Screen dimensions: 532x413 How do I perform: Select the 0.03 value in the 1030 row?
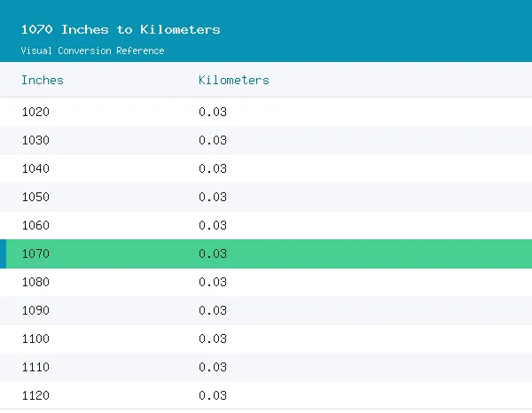pos(213,140)
